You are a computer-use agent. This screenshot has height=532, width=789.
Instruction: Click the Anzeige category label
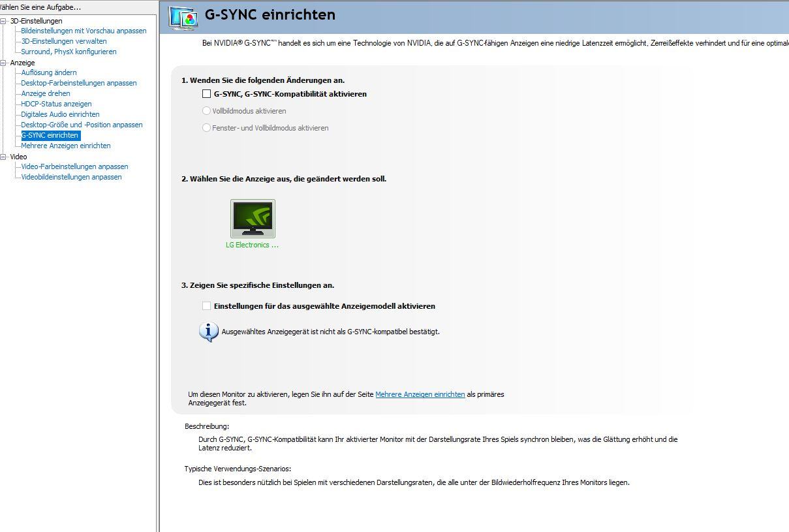click(22, 63)
